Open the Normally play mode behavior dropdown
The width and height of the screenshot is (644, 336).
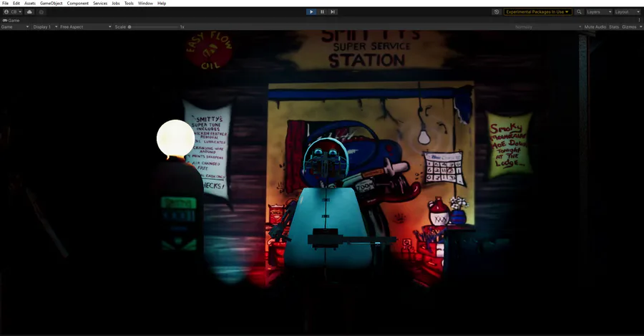click(548, 27)
